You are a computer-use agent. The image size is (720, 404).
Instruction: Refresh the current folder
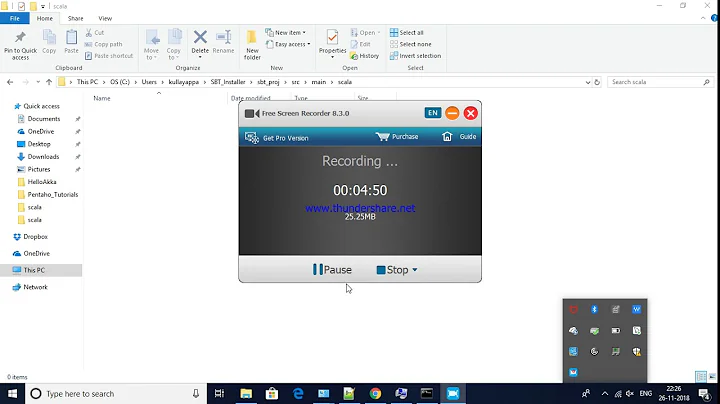click(x=597, y=82)
